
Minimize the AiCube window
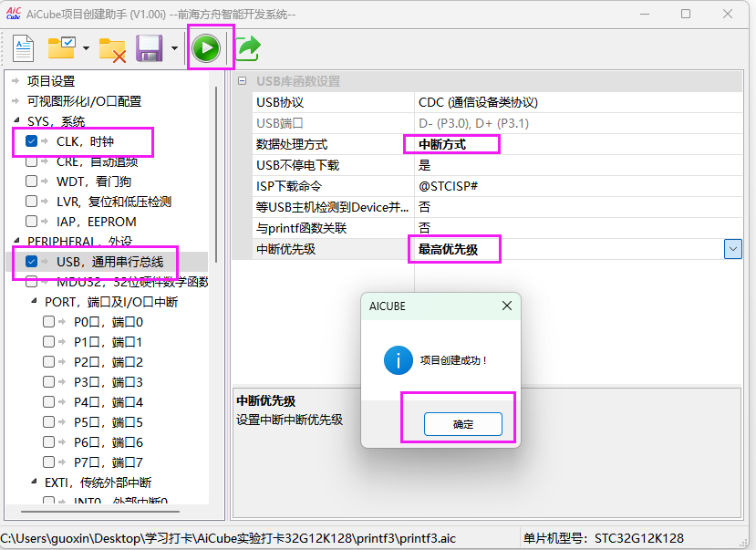click(x=645, y=14)
